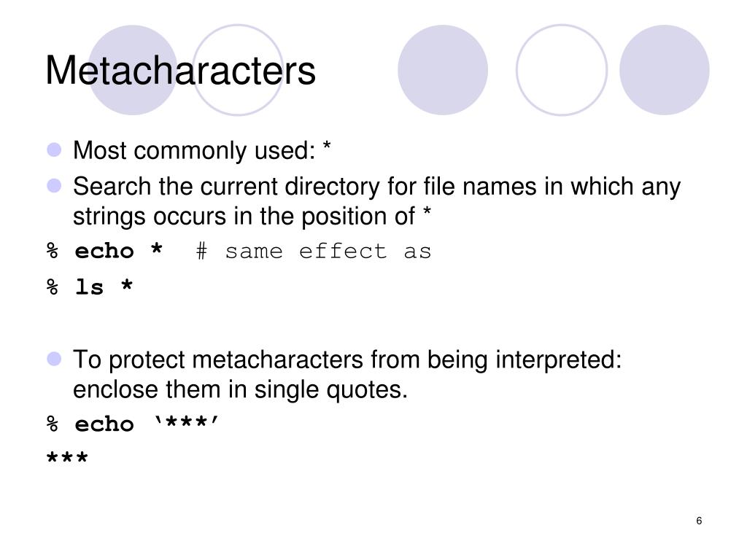
Task: Click the filled circle behind 'Meta' in title
Action: click(133, 70)
